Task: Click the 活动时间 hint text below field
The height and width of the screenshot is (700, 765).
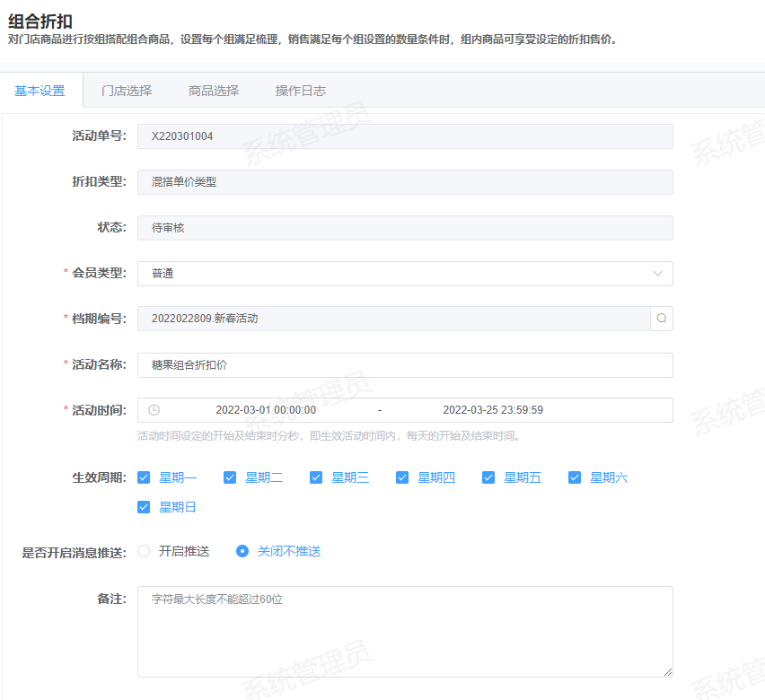Action: click(x=329, y=435)
